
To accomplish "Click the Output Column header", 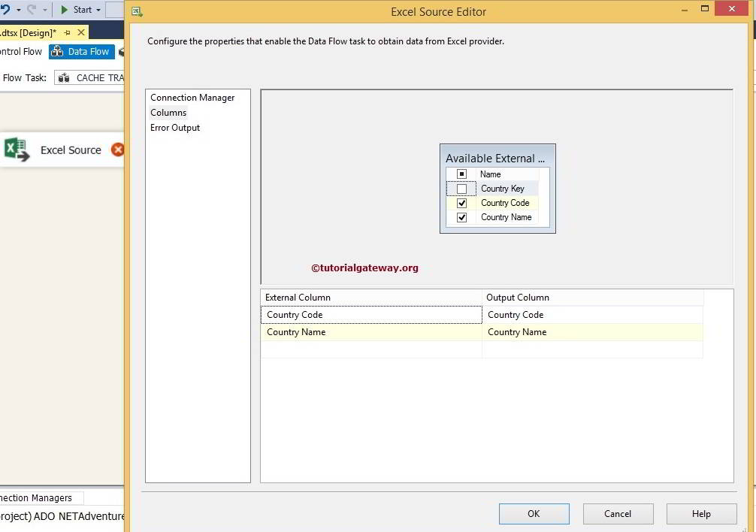I will [x=593, y=298].
